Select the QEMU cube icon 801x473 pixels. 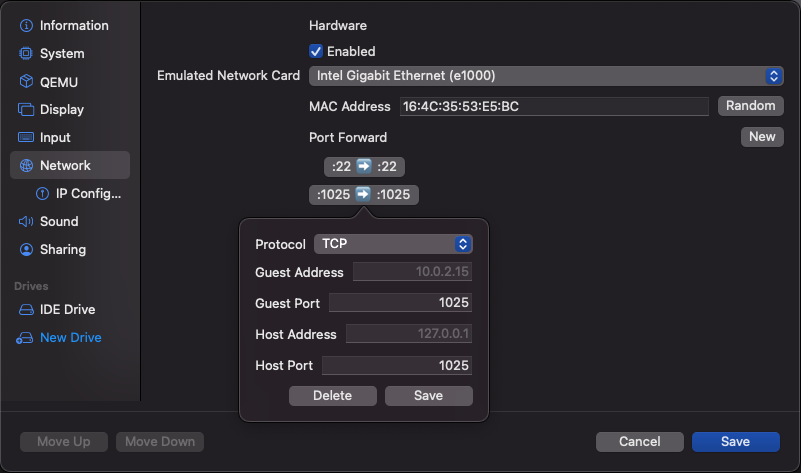(x=27, y=82)
